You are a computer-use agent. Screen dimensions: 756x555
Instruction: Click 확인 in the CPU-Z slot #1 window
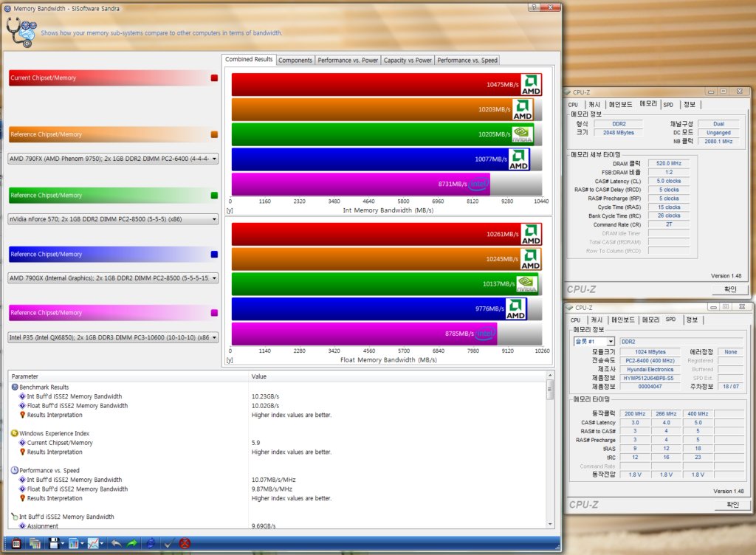(x=732, y=504)
